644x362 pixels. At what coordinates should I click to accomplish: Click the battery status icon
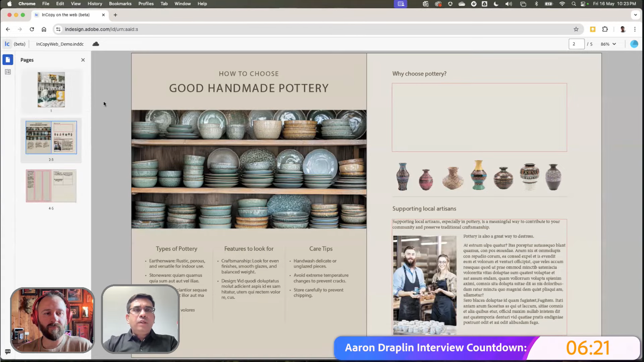tap(549, 4)
